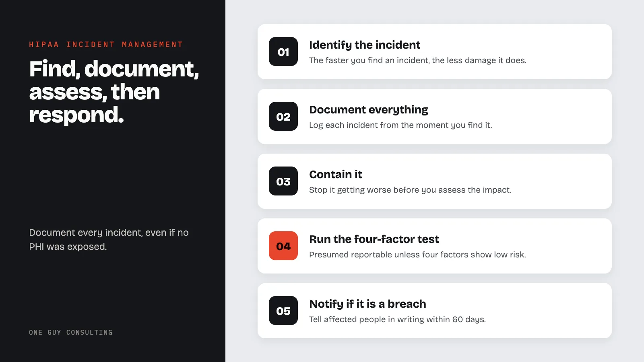Click 'Presumed reportable unless four factors' text
This screenshot has width=644, height=362.
[x=417, y=255]
